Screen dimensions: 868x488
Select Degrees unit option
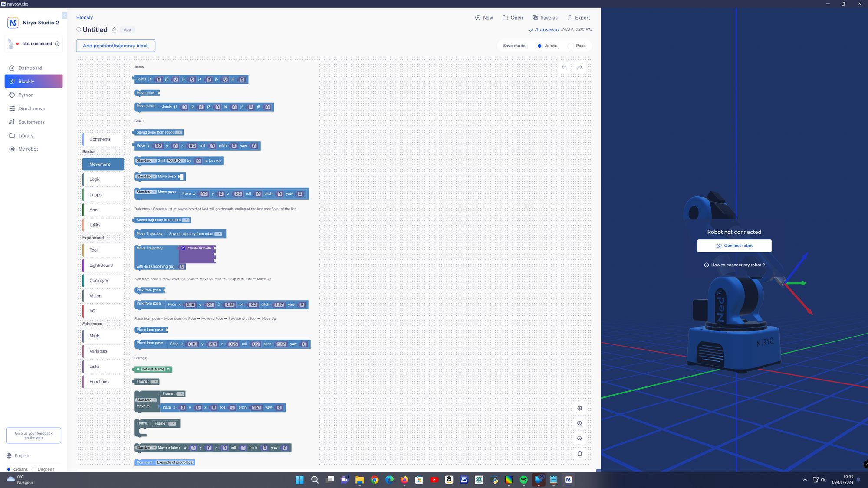pos(34,469)
